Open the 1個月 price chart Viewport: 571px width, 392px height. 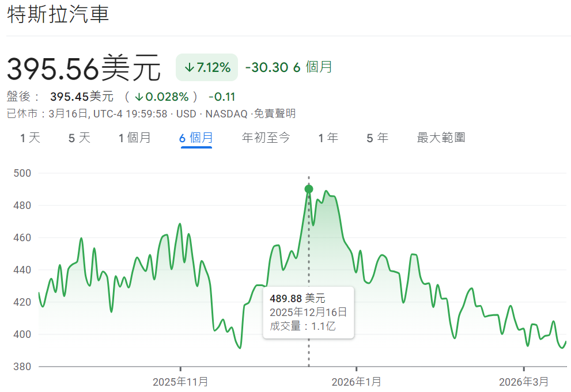(135, 138)
